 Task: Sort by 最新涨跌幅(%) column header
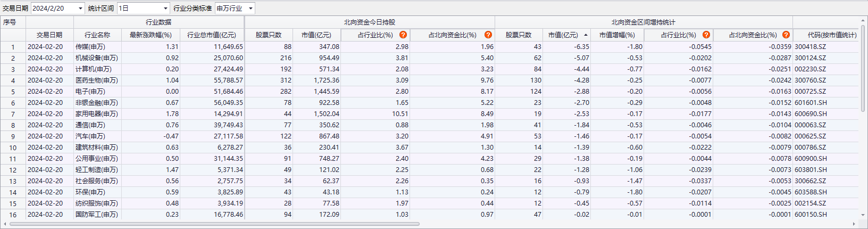coord(151,35)
